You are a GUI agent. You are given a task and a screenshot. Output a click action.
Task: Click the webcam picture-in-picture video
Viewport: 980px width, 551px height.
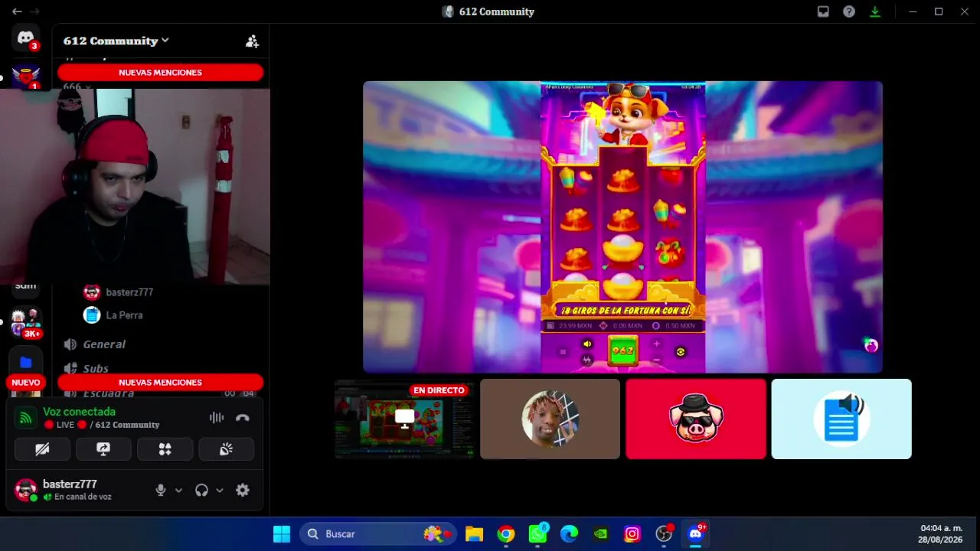click(135, 187)
